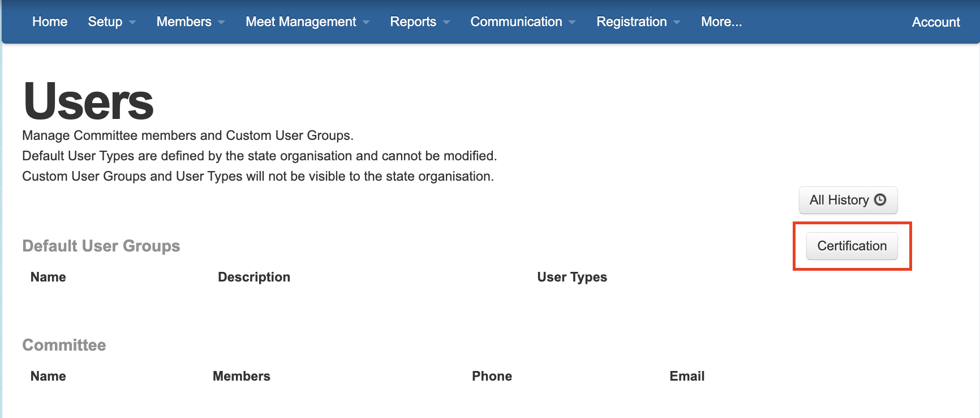
Task: Expand the Reports dropdown arrow
Action: pyautogui.click(x=446, y=23)
